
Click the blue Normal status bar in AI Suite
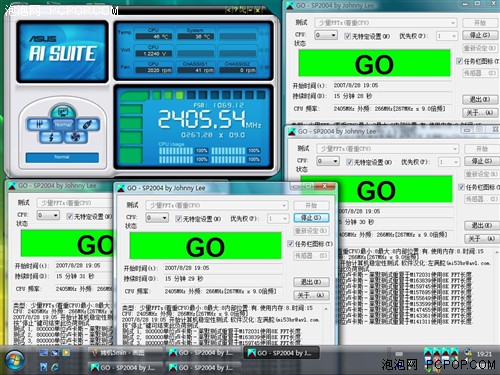click(62, 157)
